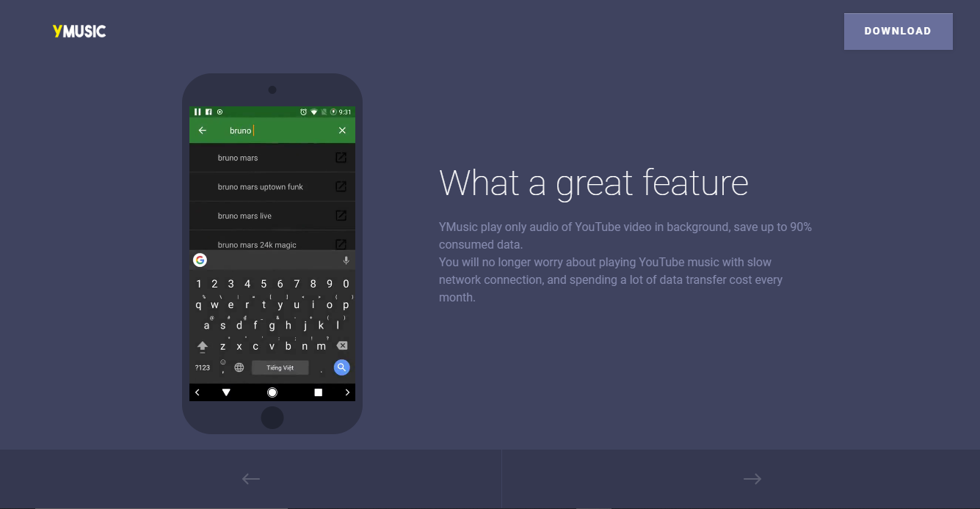The width and height of the screenshot is (980, 509).
Task: Click the phone home button circle
Action: click(272, 417)
